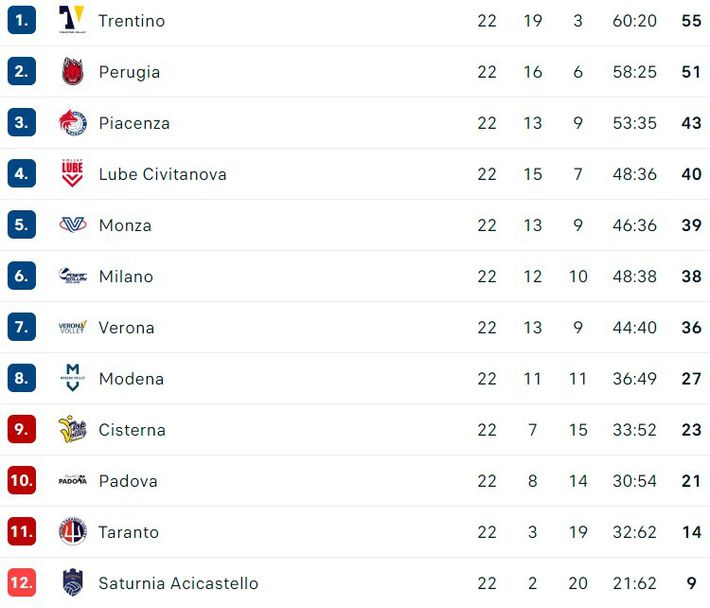Click the Piacenza team logo

click(72, 123)
